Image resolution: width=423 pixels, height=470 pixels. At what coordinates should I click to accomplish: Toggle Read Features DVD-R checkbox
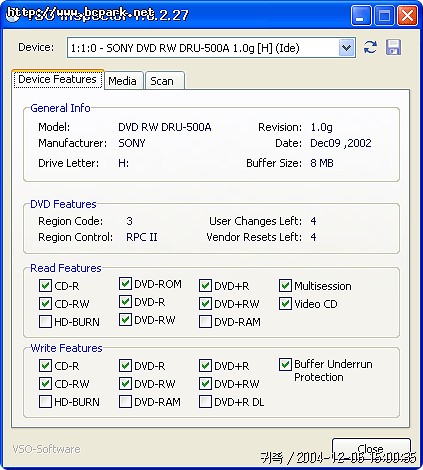(x=125, y=302)
